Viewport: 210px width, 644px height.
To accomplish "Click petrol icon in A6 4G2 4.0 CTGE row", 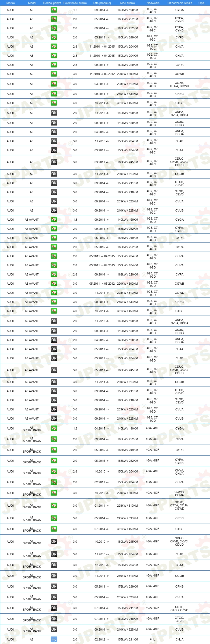I will click(54, 103).
